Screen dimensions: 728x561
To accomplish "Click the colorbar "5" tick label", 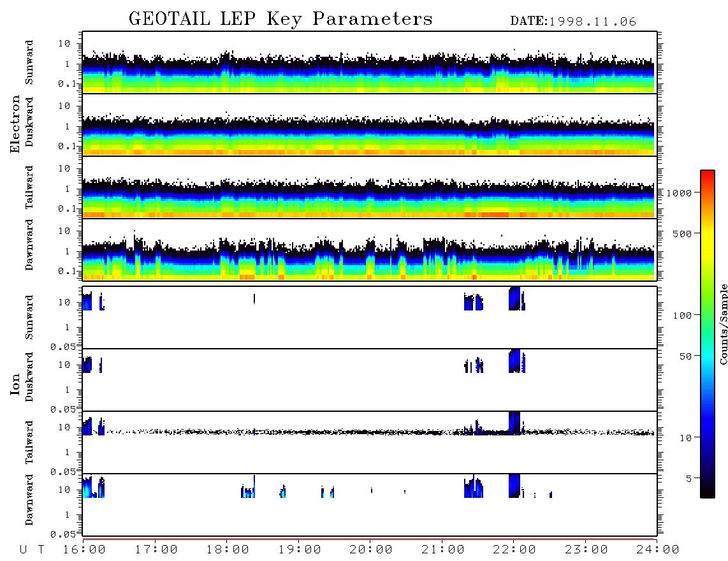I will [689, 478].
